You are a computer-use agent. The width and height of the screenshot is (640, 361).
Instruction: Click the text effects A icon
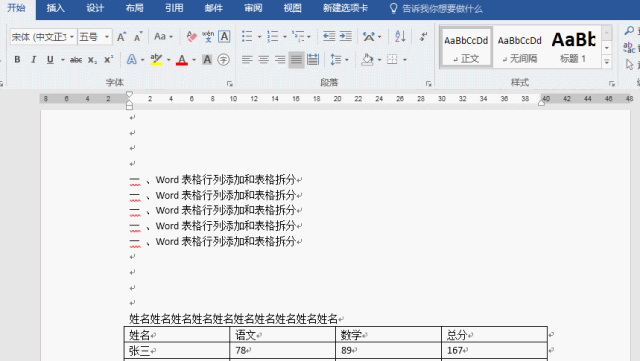point(131,60)
